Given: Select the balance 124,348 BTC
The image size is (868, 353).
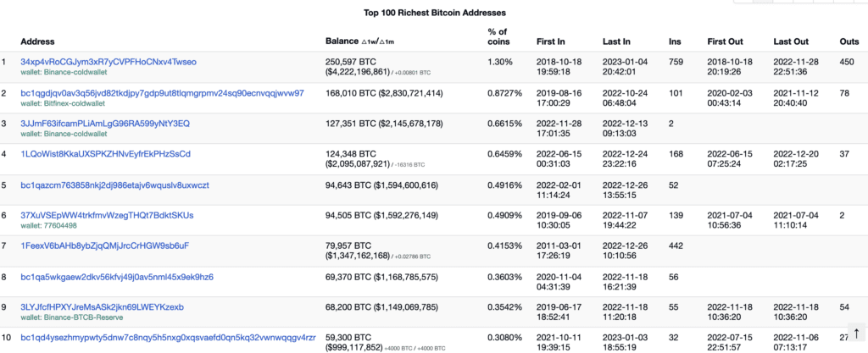Looking at the screenshot, I should pyautogui.click(x=351, y=153).
